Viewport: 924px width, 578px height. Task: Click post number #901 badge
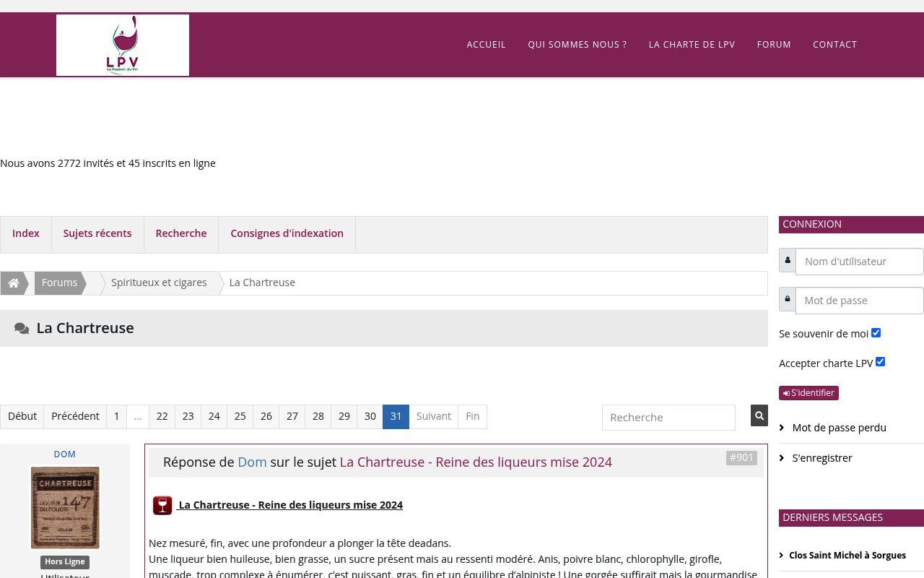pos(741,458)
